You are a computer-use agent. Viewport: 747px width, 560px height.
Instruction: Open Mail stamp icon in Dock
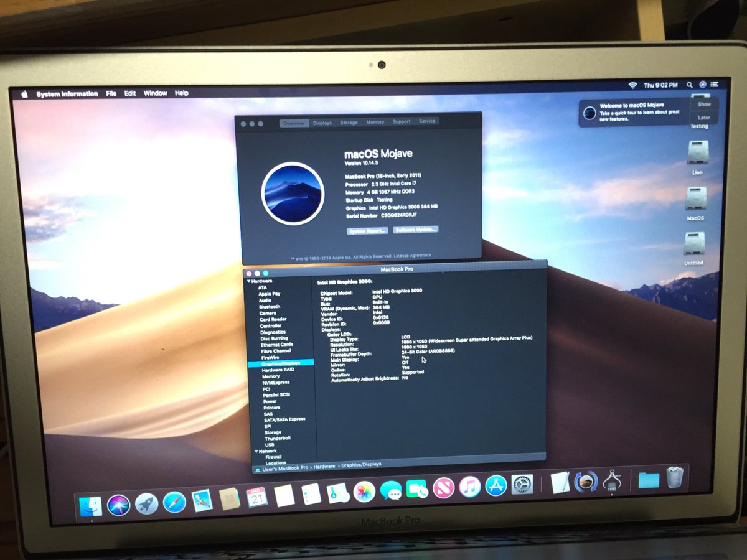click(x=202, y=500)
